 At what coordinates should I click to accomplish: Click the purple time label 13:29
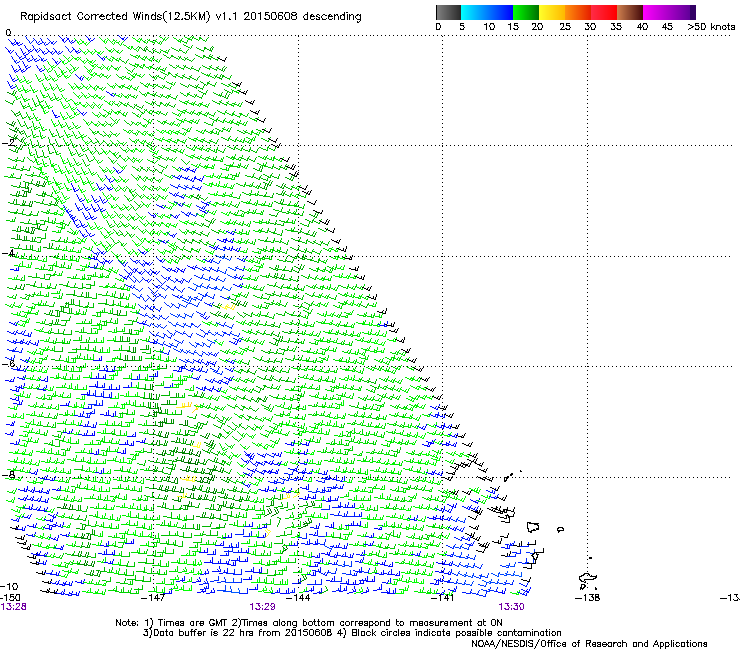tap(262, 607)
